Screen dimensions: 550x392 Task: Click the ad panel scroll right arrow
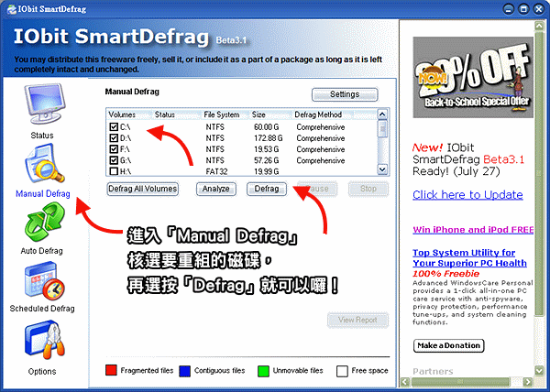tap(528, 382)
